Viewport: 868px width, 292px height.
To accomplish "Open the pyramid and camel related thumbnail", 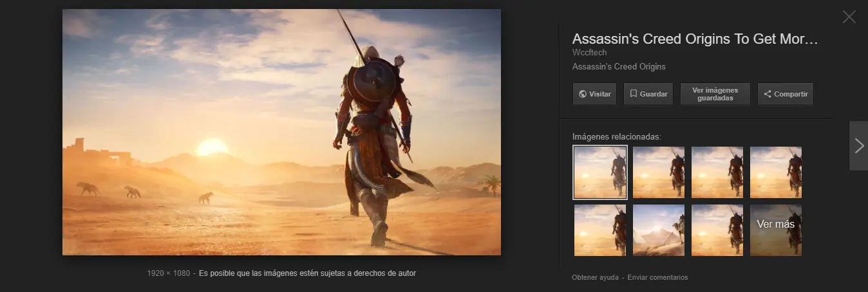I will [659, 230].
